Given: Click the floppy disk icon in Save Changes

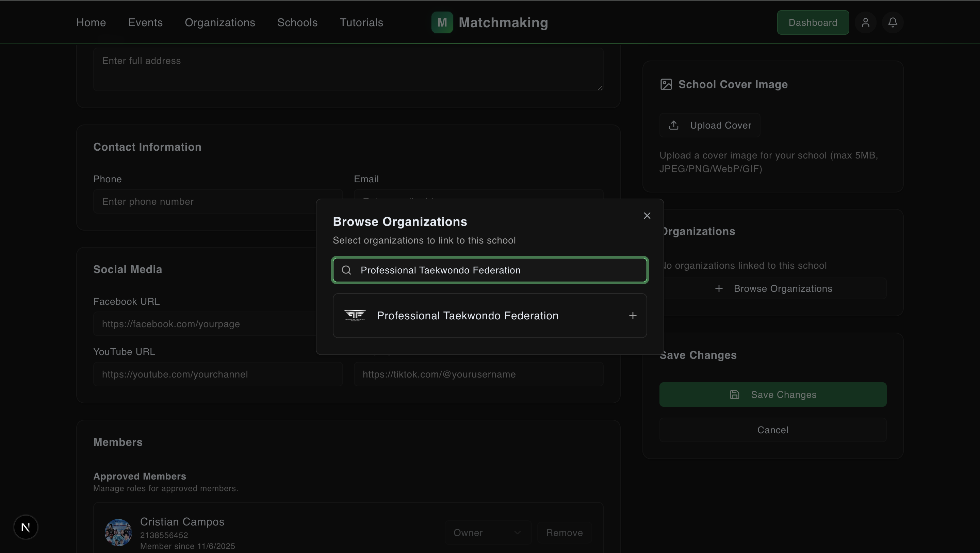Looking at the screenshot, I should (735, 395).
